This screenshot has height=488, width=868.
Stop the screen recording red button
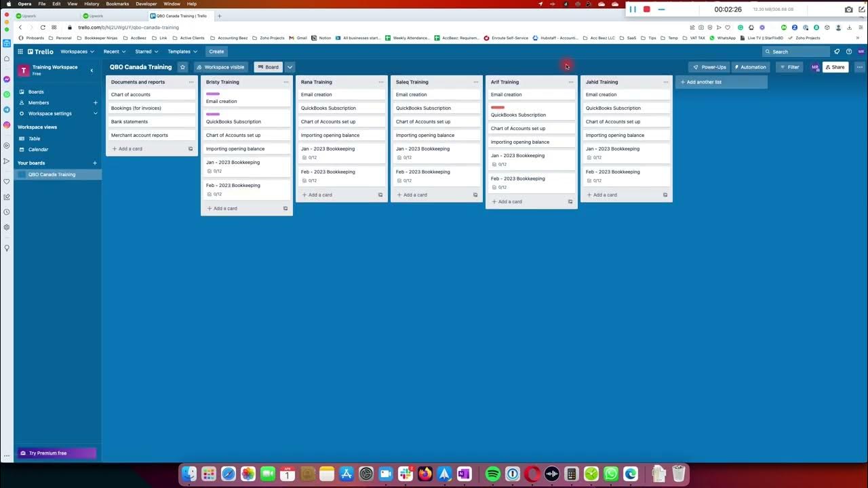click(x=647, y=9)
